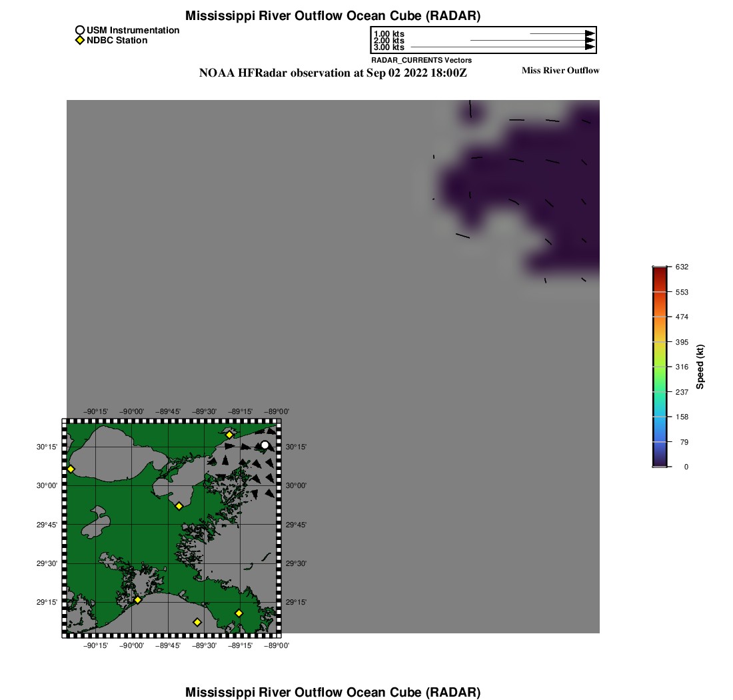Click the NDBC Station legend diamond icon

coord(80,41)
